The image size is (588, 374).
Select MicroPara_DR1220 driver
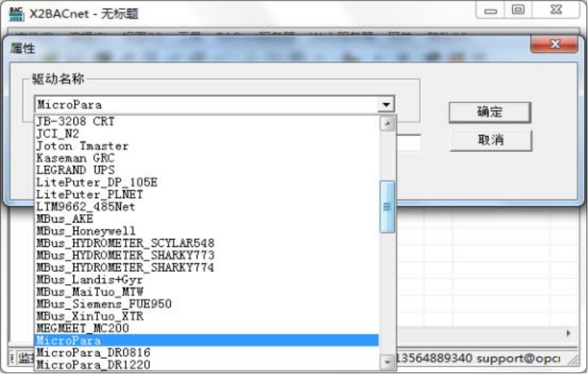point(207,365)
